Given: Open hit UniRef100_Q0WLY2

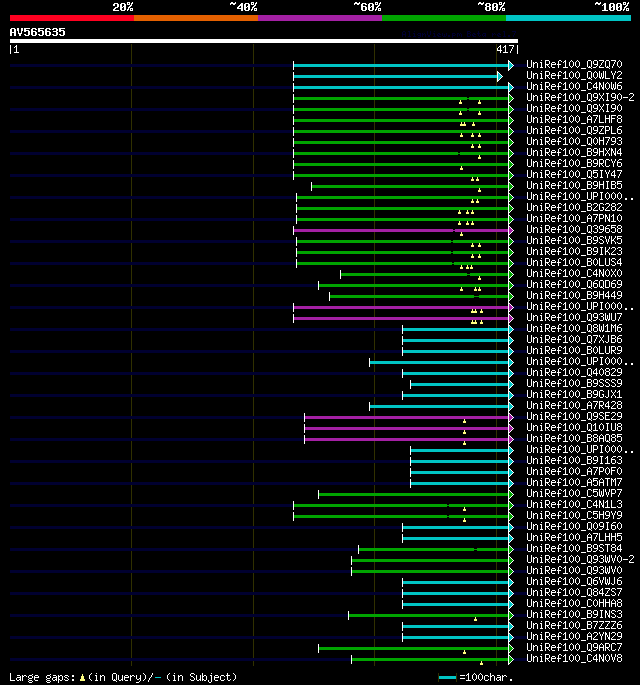Looking at the screenshot, I should click(574, 75).
